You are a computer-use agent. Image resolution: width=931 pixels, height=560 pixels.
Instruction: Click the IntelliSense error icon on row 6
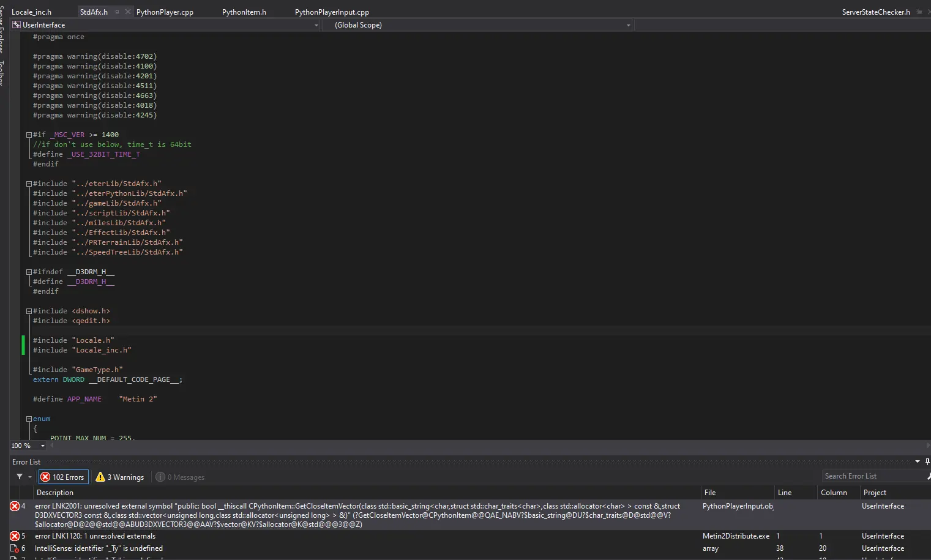point(15,548)
